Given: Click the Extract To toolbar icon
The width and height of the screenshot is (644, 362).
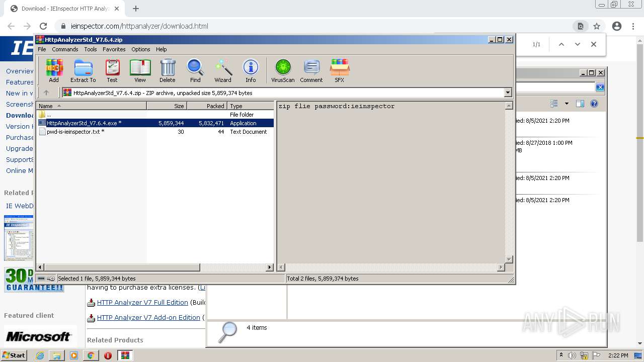Looking at the screenshot, I should [x=83, y=70].
